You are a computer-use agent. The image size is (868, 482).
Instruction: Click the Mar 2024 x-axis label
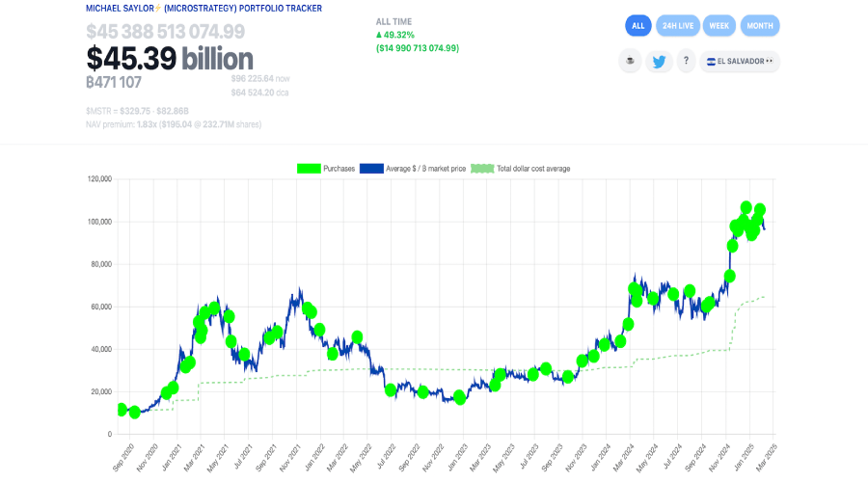[x=624, y=457]
